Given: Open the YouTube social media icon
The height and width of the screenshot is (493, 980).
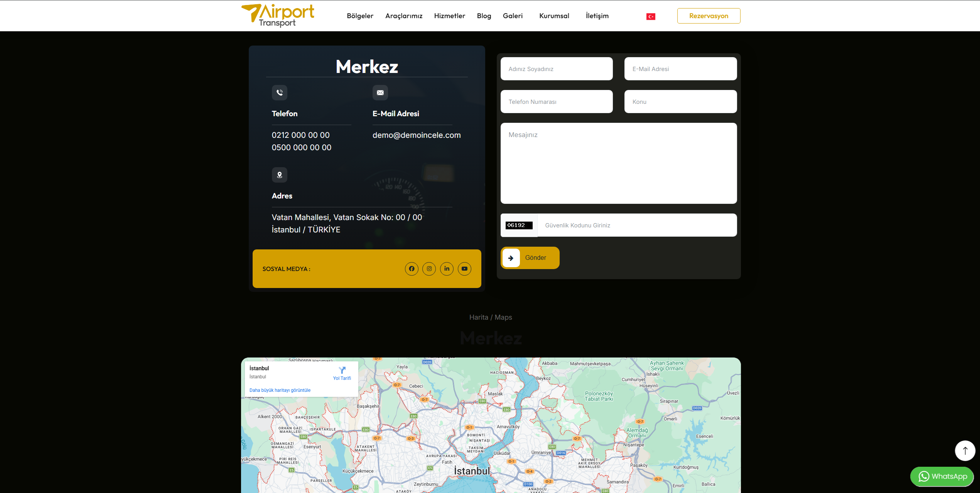Looking at the screenshot, I should (464, 269).
